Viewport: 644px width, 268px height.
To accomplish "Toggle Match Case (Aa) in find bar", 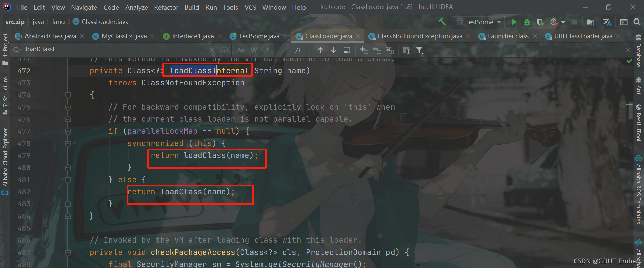I will point(241,50).
